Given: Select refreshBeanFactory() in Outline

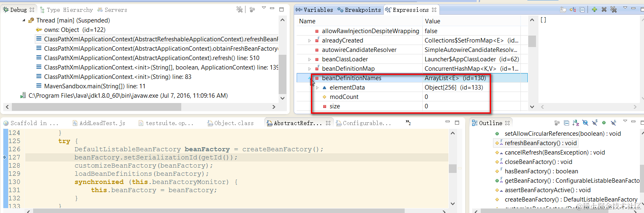Looking at the screenshot, I should pyautogui.click(x=536, y=143).
